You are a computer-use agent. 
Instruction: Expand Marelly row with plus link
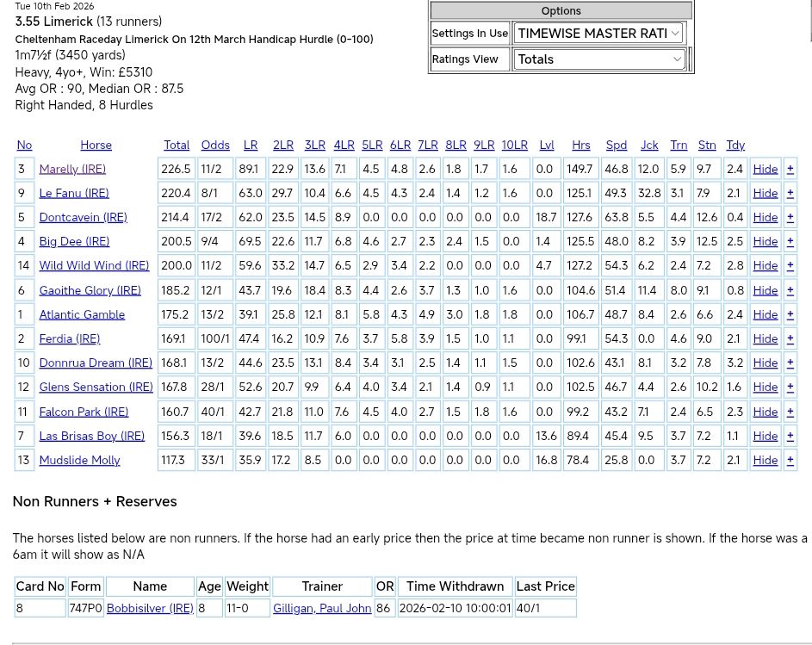pyautogui.click(x=790, y=169)
